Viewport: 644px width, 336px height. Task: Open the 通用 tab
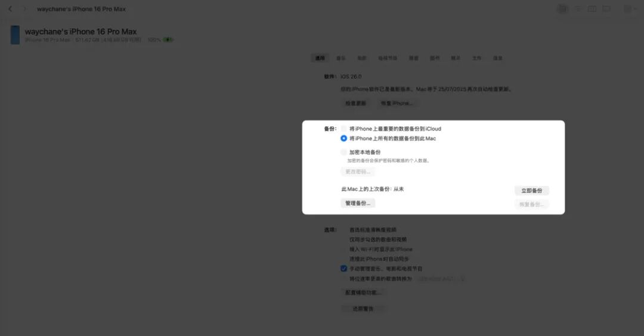tap(320, 58)
